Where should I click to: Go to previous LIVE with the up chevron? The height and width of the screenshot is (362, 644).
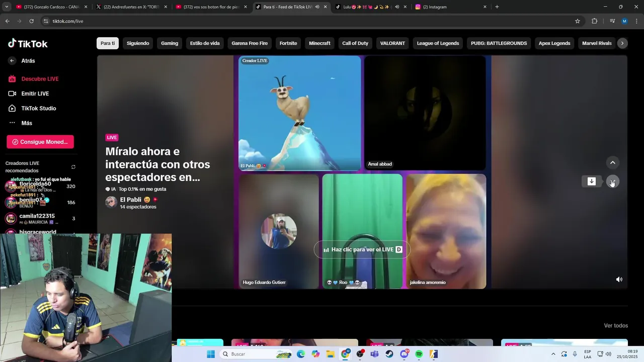pyautogui.click(x=613, y=162)
